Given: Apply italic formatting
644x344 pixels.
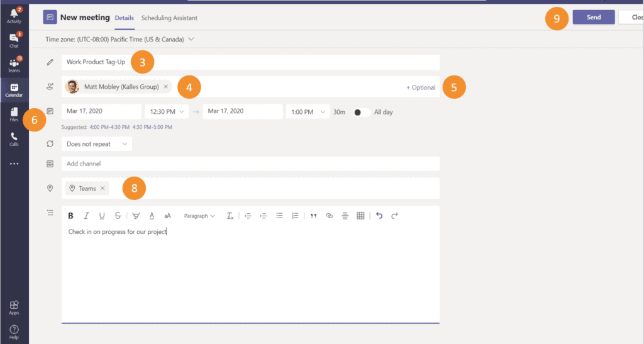Looking at the screenshot, I should tap(86, 216).
